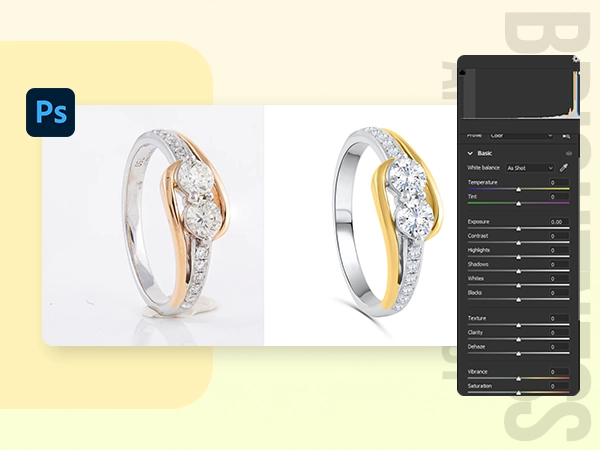Focus the Exposure 0.00 value field
This screenshot has height=450, width=600.
tap(558, 222)
